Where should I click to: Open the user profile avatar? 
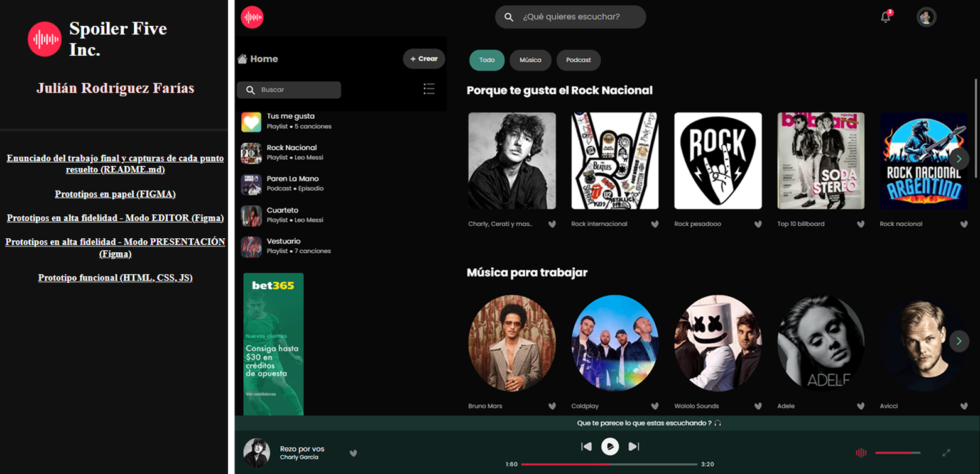926,17
